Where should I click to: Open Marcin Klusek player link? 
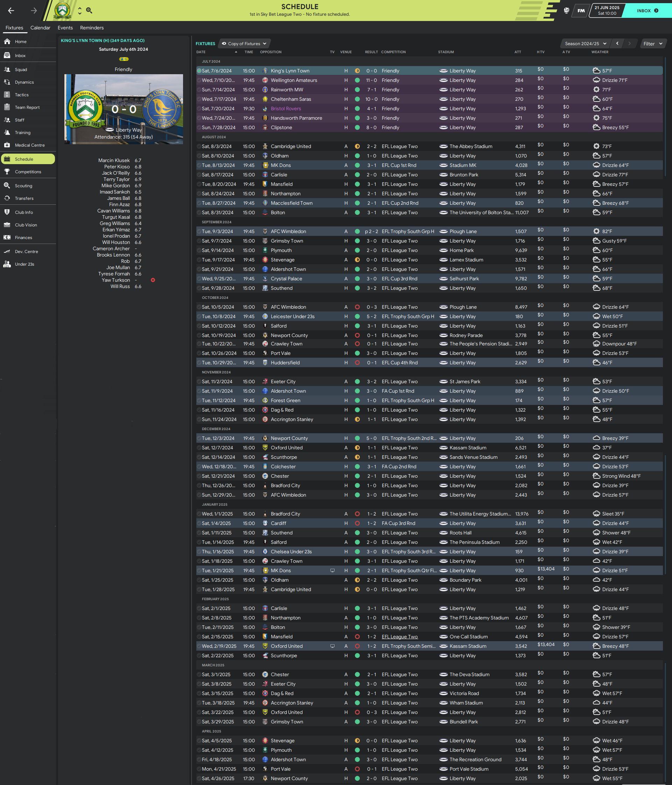pyautogui.click(x=114, y=160)
